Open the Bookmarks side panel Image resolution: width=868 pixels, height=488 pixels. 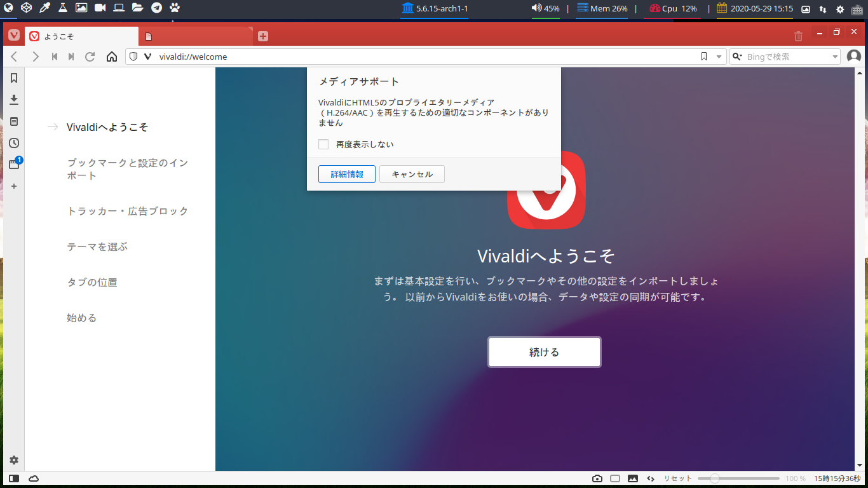(x=14, y=78)
